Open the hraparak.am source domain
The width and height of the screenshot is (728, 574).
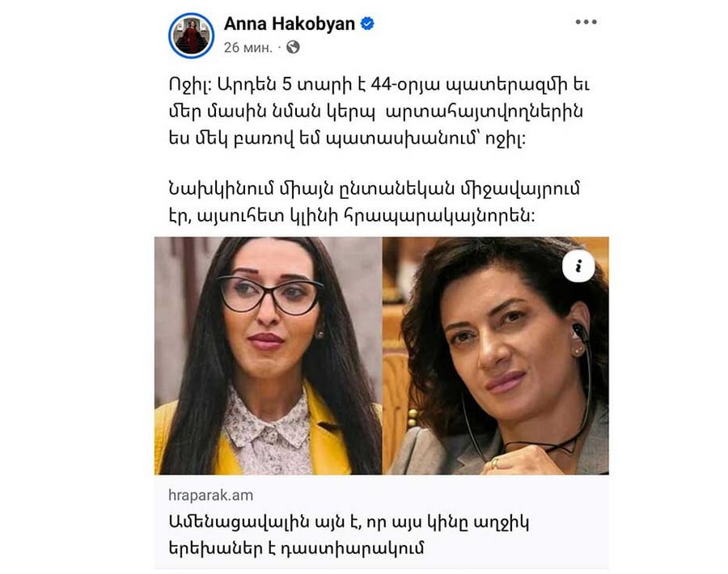point(211,495)
